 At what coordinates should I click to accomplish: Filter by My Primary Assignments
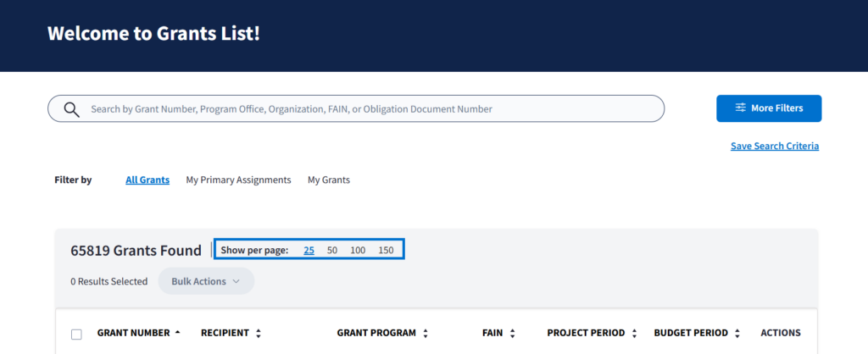pos(238,180)
